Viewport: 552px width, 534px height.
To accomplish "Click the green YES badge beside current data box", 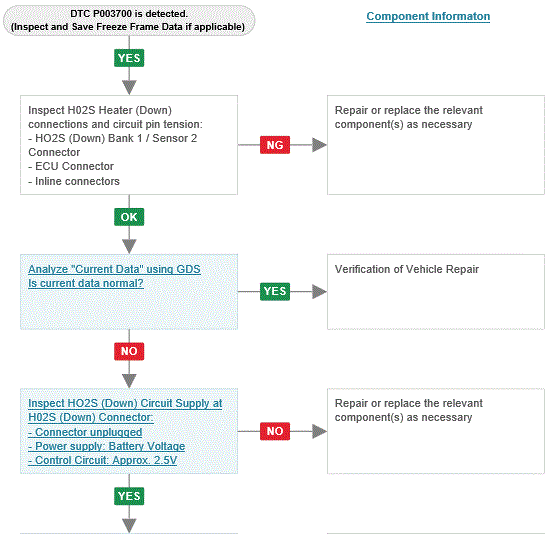I will (x=275, y=291).
